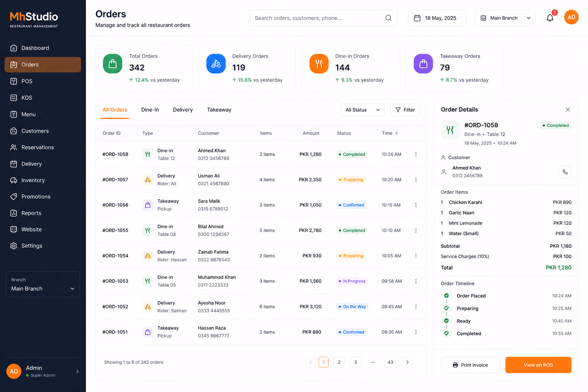Switch to the Delivery orders tab
Image resolution: width=588 pixels, height=392 pixels.
click(x=183, y=110)
